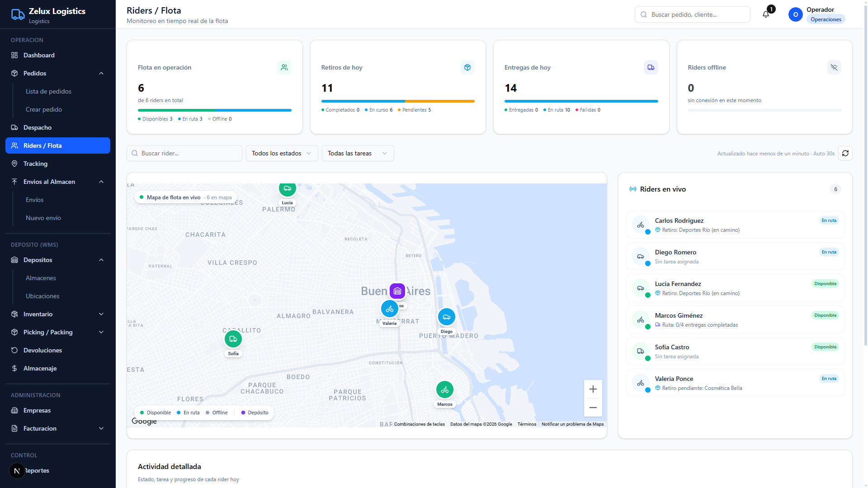
Task: Open Nuevo envío link
Action: point(43,218)
